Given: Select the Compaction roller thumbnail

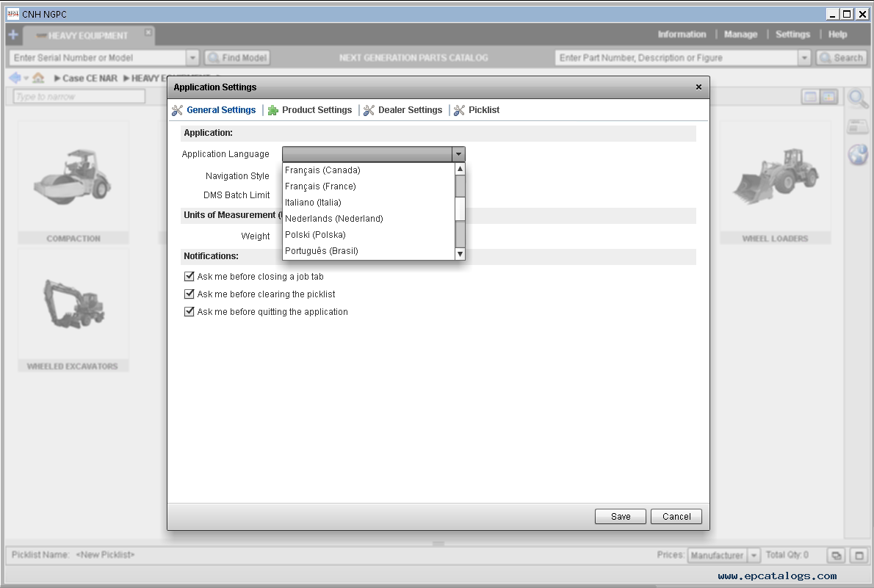Looking at the screenshot, I should [x=73, y=182].
